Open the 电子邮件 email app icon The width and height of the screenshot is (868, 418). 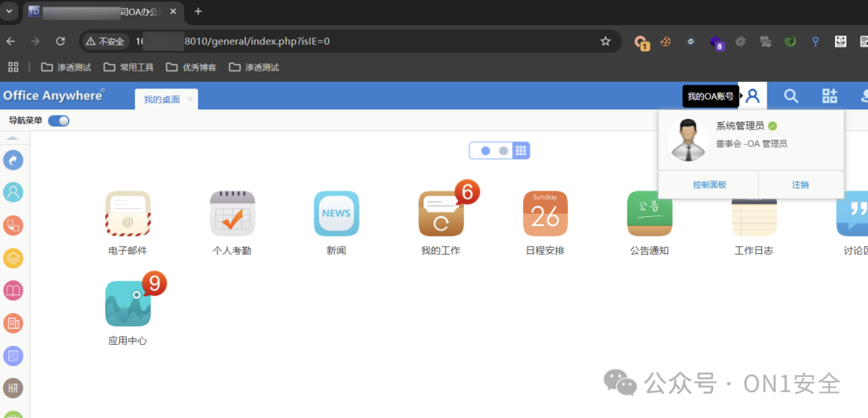pos(128,214)
